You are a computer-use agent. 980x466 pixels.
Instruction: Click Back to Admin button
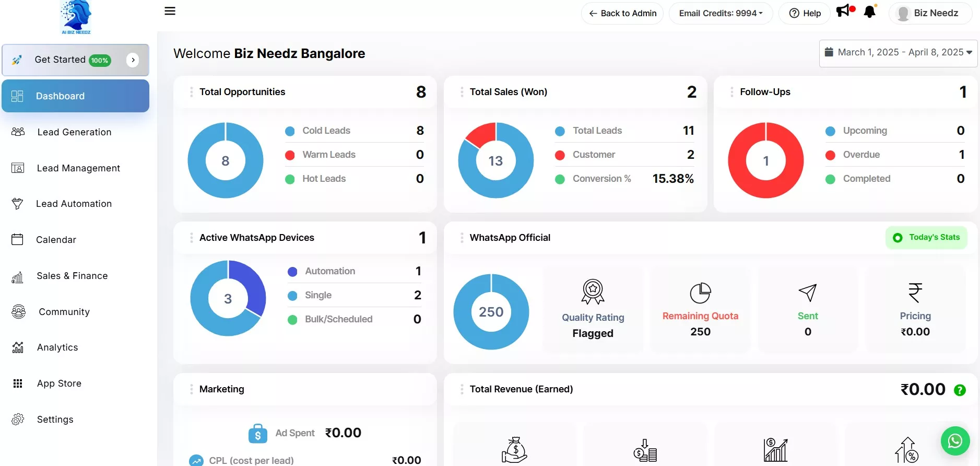tap(622, 13)
